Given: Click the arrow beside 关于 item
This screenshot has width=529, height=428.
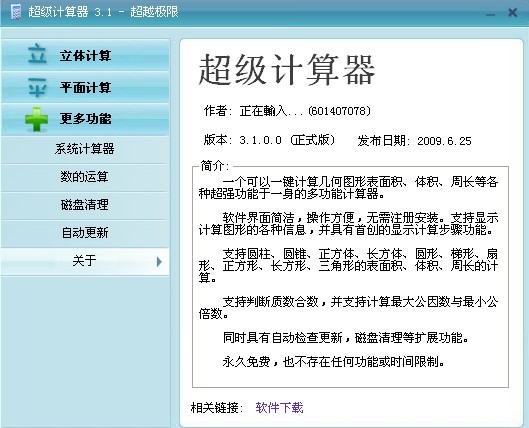Looking at the screenshot, I should click(159, 262).
